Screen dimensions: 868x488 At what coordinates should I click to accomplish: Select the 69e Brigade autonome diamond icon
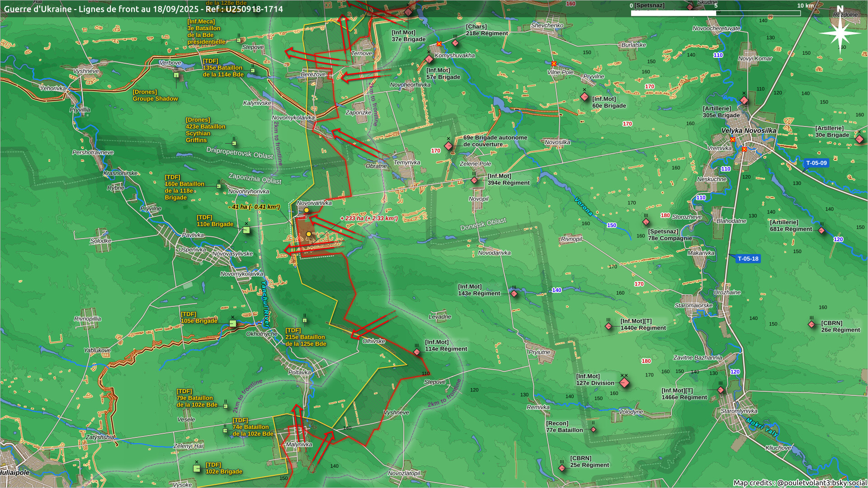click(x=448, y=146)
